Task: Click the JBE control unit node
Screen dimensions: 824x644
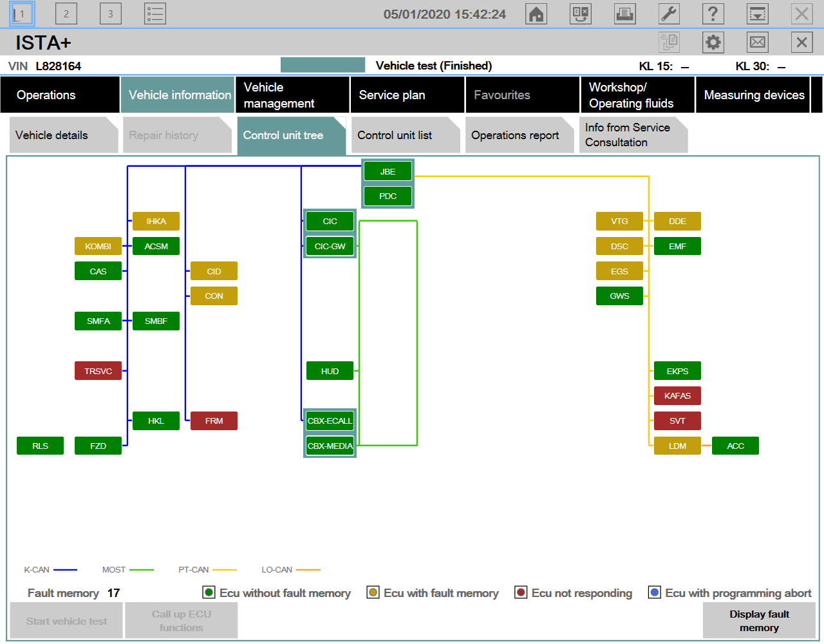Action: coord(388,171)
